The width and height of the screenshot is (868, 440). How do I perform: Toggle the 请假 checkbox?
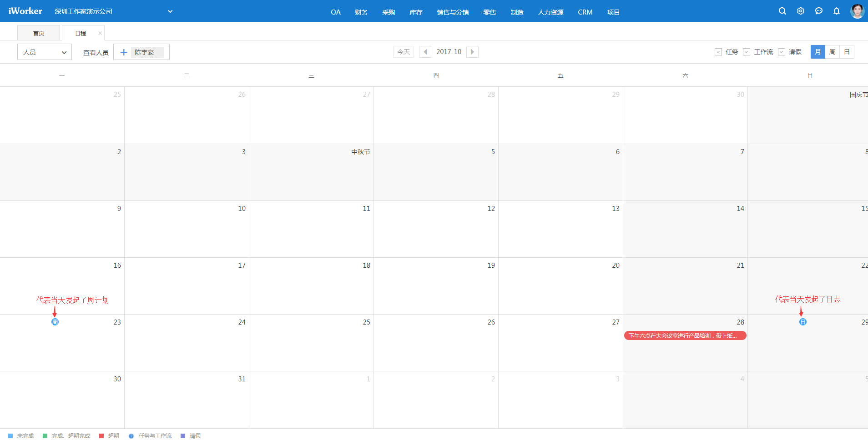click(x=782, y=52)
